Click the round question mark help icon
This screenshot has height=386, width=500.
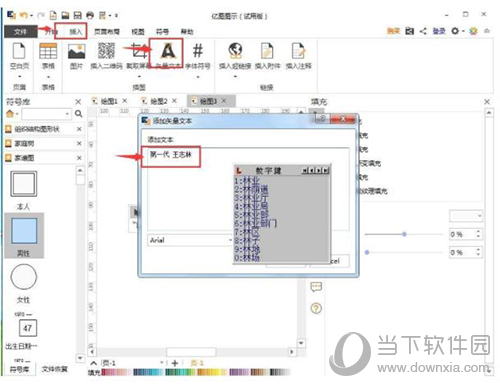point(316,308)
